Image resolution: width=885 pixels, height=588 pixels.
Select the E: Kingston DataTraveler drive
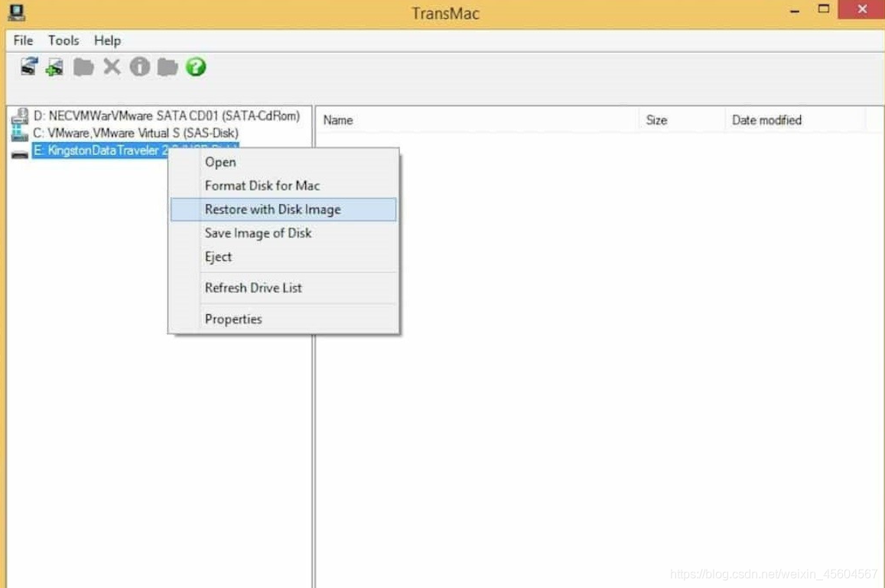100,151
